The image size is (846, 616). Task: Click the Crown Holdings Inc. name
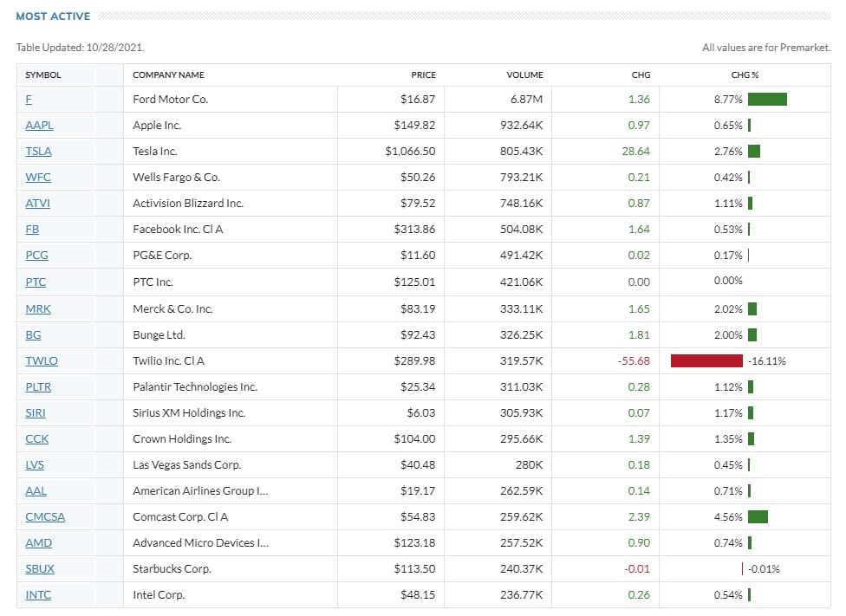182,439
